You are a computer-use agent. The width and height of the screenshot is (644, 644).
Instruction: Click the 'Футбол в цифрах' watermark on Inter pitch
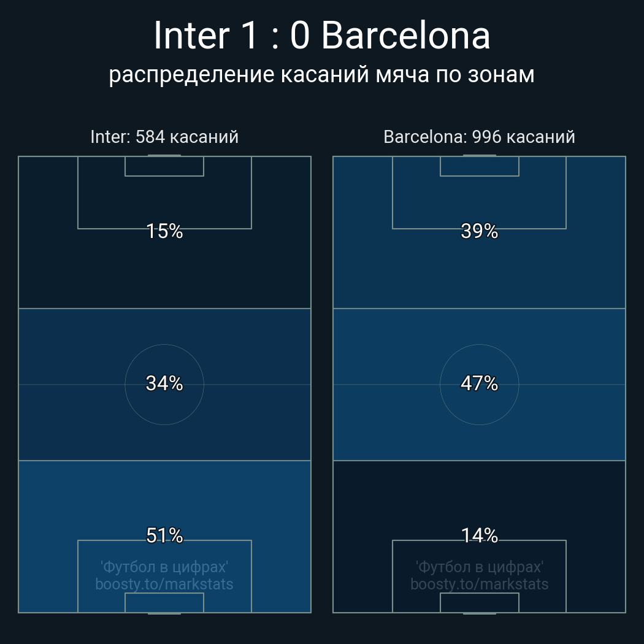(164, 566)
